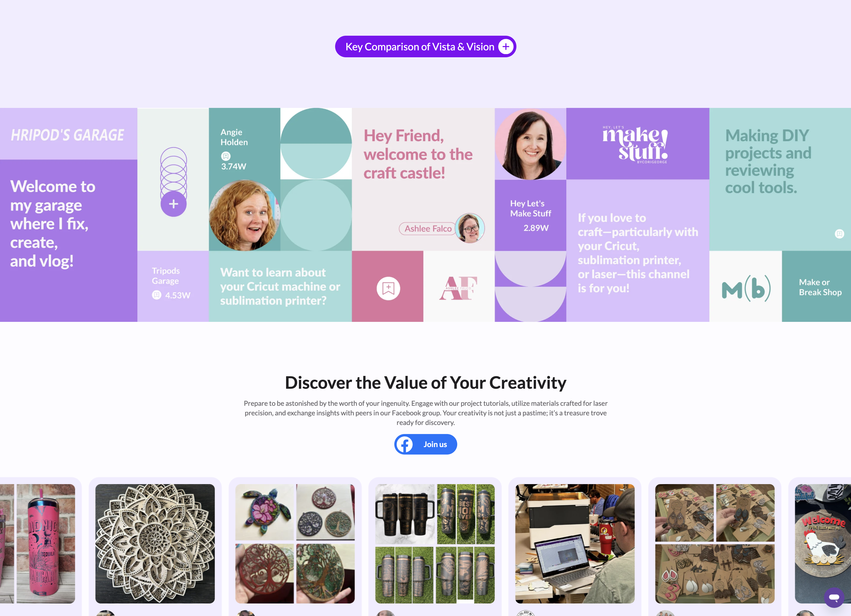The height and width of the screenshot is (616, 851).
Task: View the engraved tumblers collage
Action: pos(435,544)
